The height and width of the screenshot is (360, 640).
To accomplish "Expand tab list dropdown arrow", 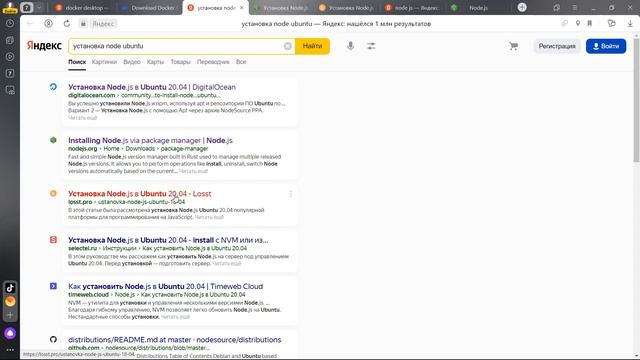I will (39, 7).
